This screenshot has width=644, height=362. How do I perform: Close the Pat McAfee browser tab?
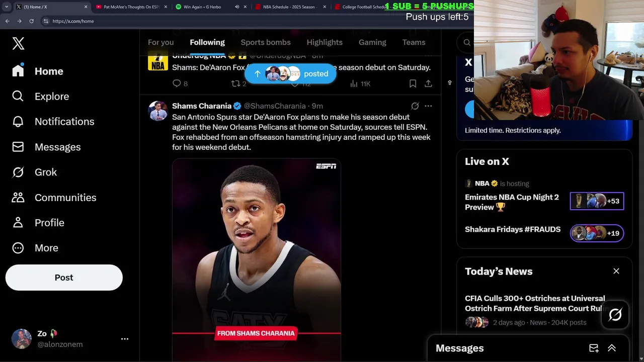click(x=166, y=7)
